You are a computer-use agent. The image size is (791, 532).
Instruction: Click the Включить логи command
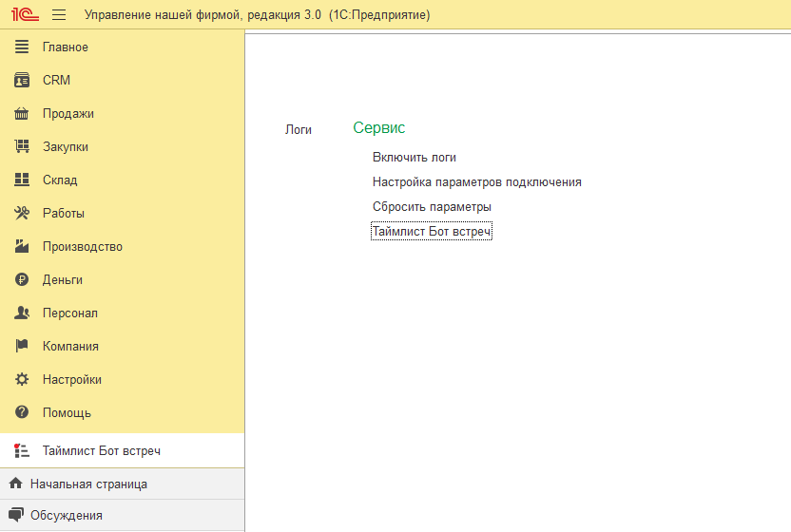click(x=414, y=158)
